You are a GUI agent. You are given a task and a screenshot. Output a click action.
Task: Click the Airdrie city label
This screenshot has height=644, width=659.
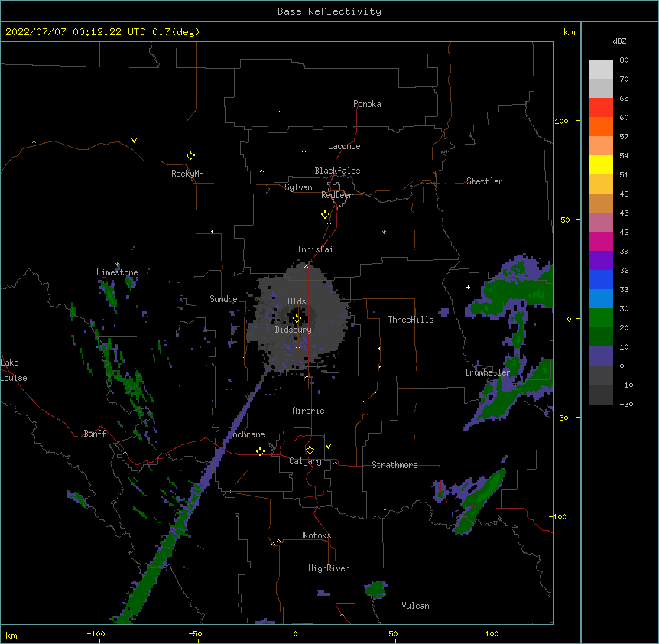coord(308,411)
